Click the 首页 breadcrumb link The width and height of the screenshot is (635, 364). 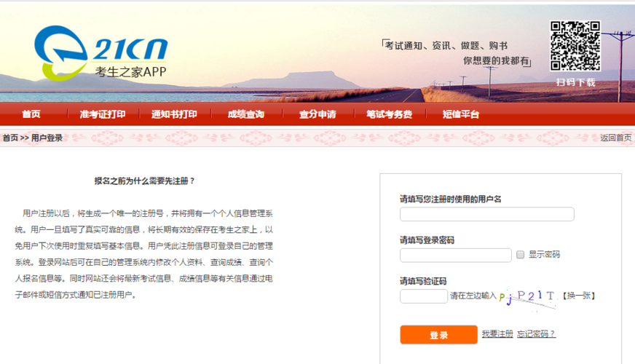[10, 138]
